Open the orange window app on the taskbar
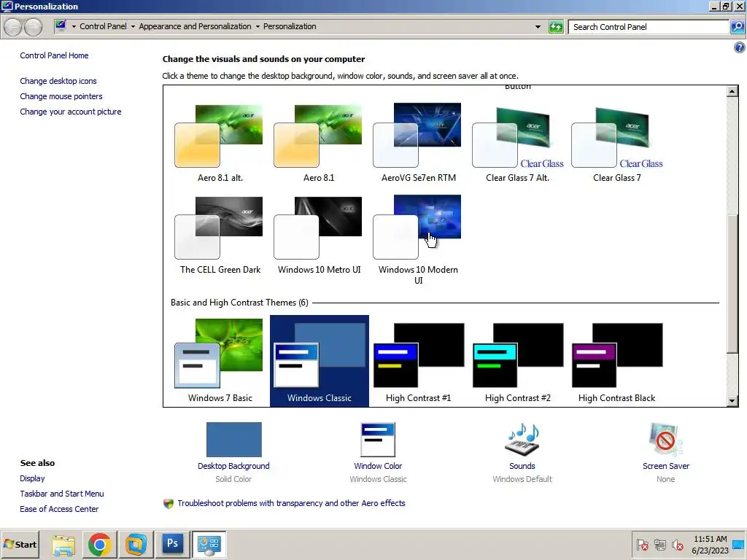747x560 pixels. click(136, 545)
